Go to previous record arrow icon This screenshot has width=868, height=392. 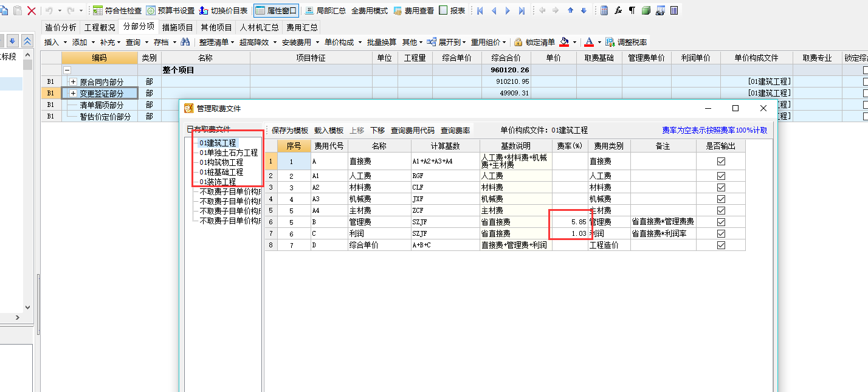[x=494, y=11]
